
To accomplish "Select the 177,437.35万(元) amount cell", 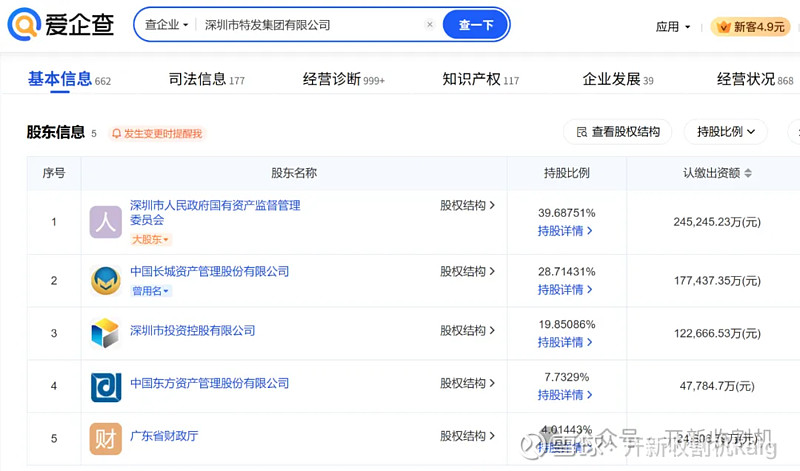I will pos(717,281).
